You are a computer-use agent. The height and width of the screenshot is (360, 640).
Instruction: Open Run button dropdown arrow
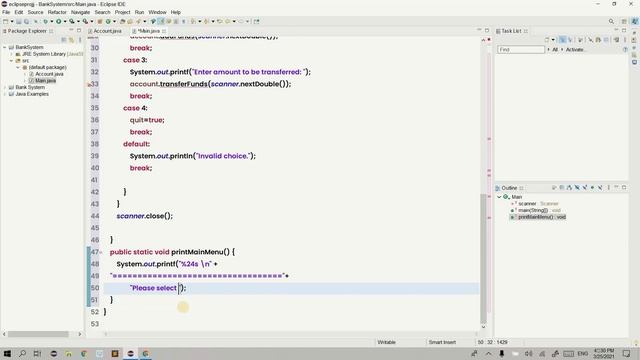tap(65, 21)
